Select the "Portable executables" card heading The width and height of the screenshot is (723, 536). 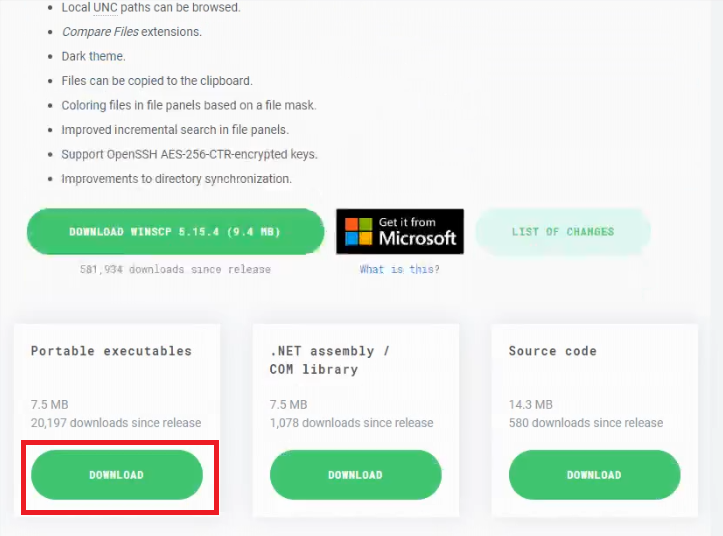[111, 351]
